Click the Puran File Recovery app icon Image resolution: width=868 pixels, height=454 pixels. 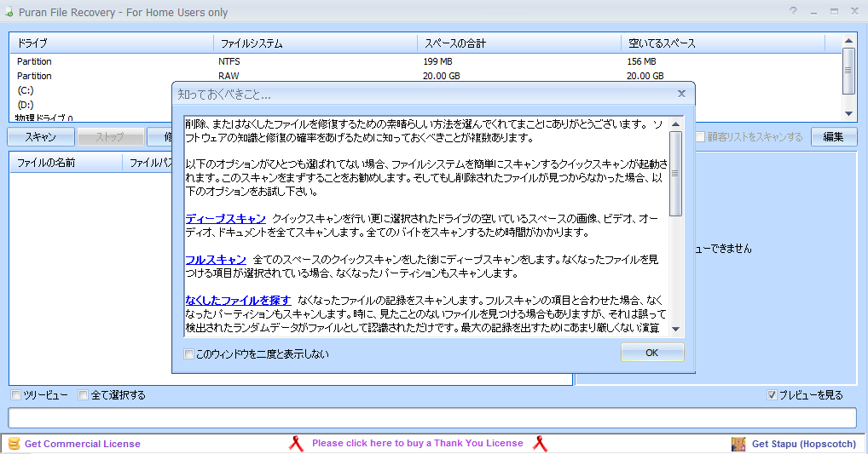9,12
